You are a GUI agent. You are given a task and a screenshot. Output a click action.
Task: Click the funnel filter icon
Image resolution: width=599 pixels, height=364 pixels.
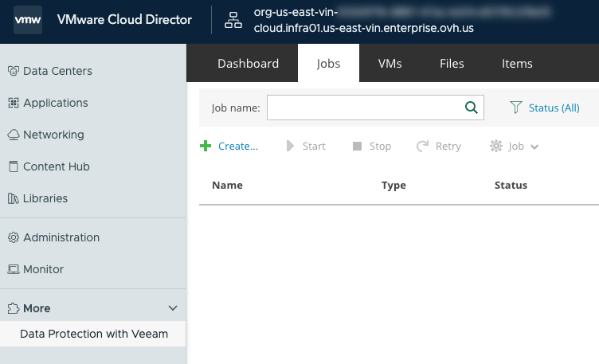point(515,108)
